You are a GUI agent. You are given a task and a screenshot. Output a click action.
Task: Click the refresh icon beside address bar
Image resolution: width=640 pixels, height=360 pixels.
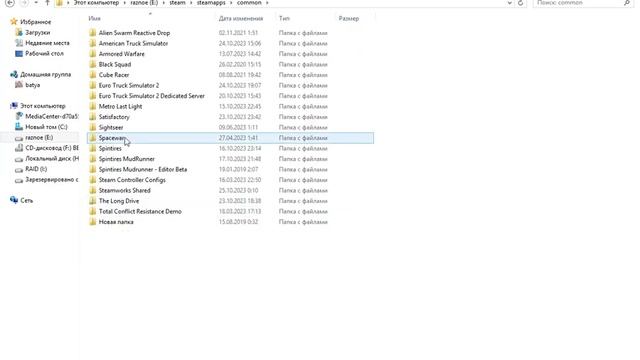[x=520, y=3]
